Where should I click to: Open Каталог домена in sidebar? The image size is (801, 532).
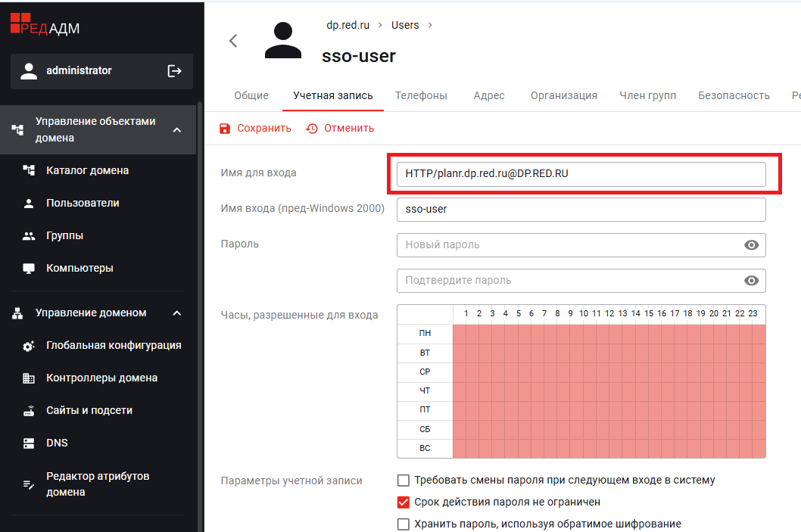pos(87,171)
